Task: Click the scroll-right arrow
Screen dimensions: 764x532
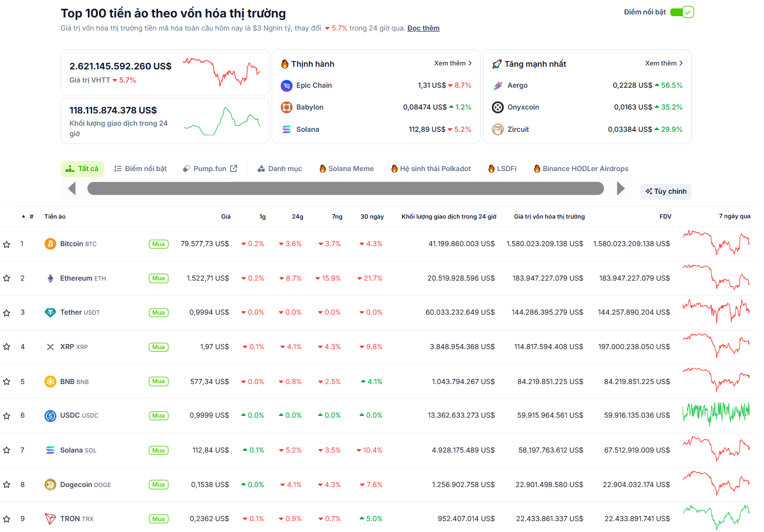Action: click(x=621, y=189)
